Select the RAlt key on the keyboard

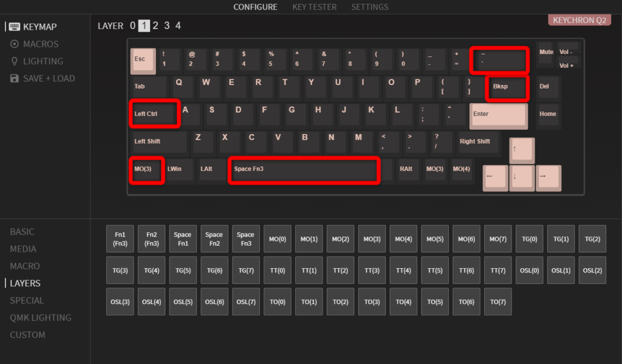(x=408, y=170)
